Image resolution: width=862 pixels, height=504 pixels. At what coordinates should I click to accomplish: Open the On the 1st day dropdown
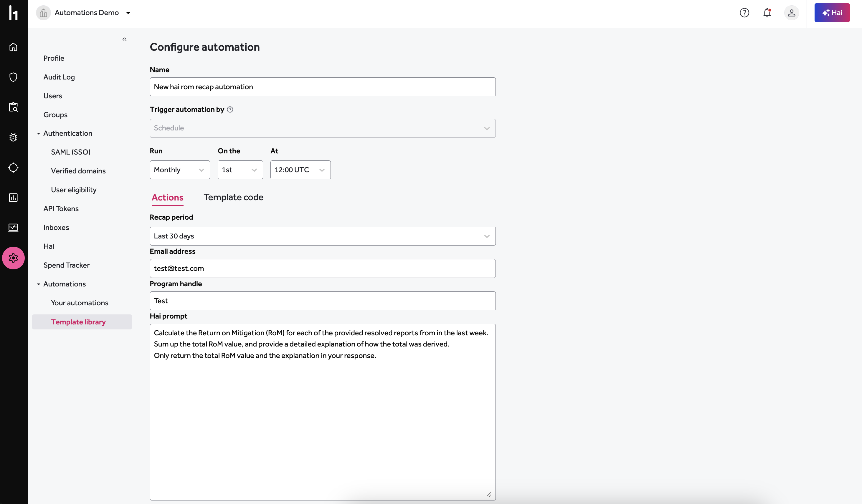pyautogui.click(x=240, y=170)
